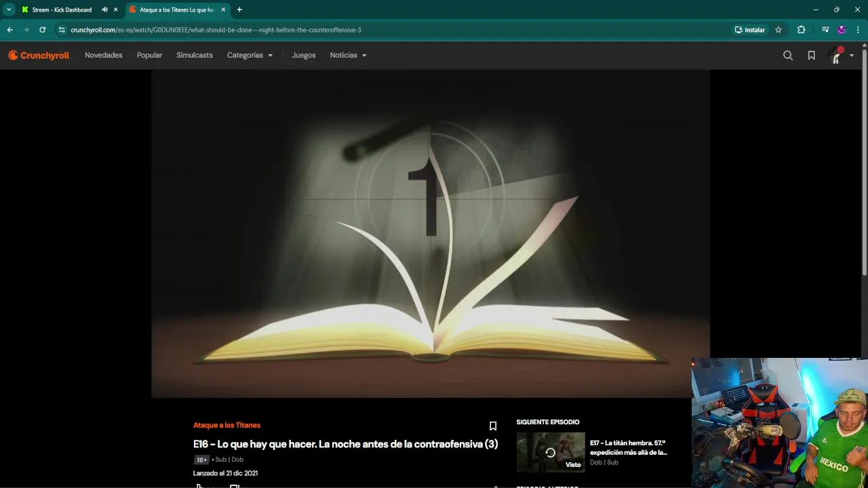This screenshot has height=488, width=868.
Task: Close the Kick Dashboard tab
Action: tap(115, 9)
